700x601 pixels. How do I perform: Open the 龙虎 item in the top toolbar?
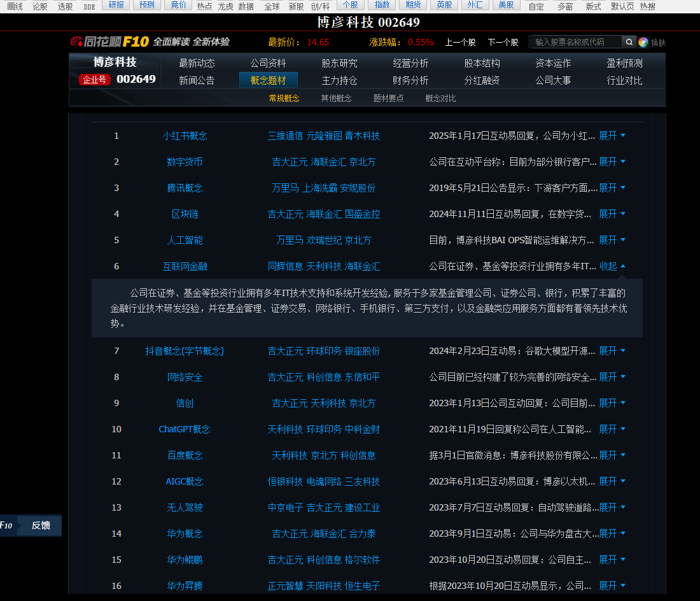[x=225, y=6]
